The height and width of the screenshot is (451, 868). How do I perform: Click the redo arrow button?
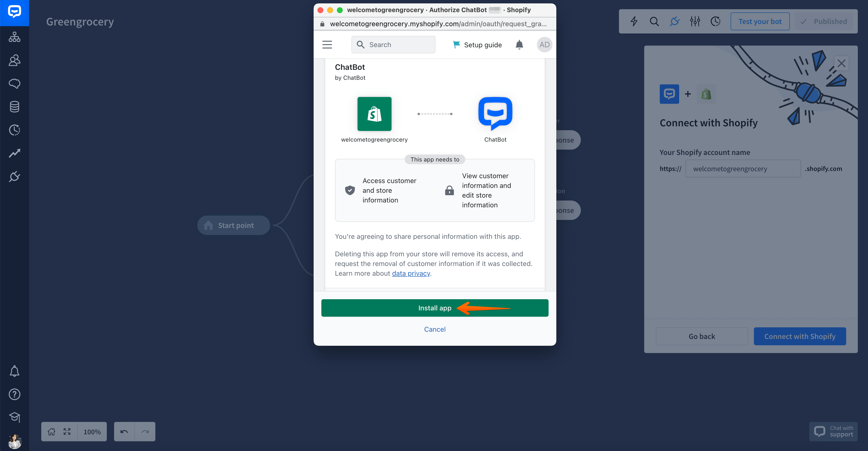point(145,431)
